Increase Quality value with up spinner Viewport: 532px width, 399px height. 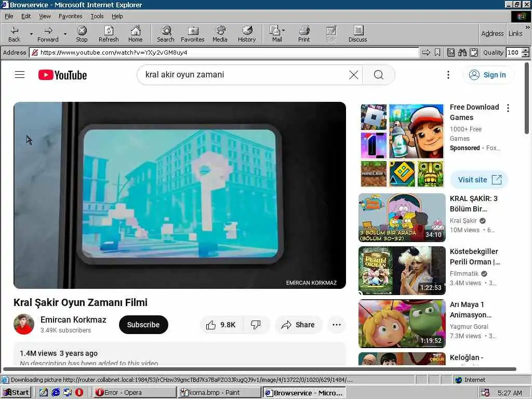tap(526, 50)
